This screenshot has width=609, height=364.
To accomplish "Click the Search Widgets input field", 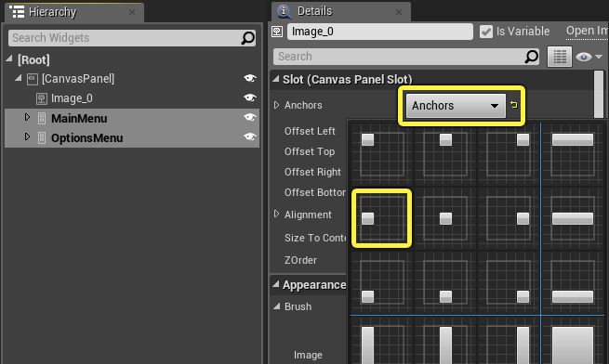I will pyautogui.click(x=132, y=38).
